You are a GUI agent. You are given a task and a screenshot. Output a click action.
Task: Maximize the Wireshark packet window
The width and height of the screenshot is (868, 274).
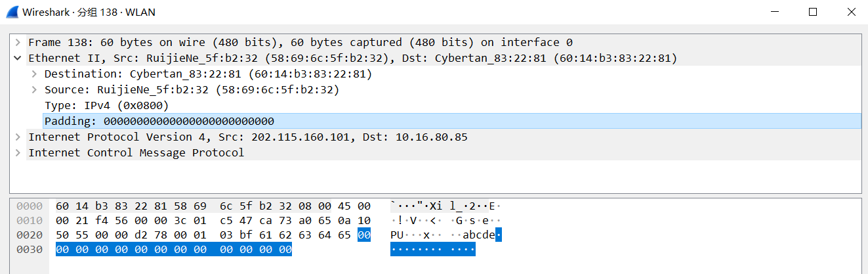coord(812,12)
